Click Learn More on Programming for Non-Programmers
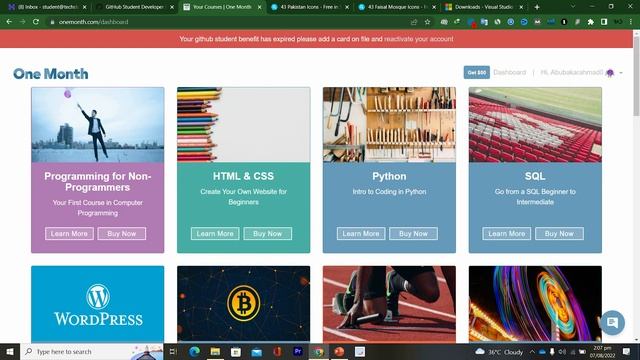The height and width of the screenshot is (360, 640). (69, 233)
